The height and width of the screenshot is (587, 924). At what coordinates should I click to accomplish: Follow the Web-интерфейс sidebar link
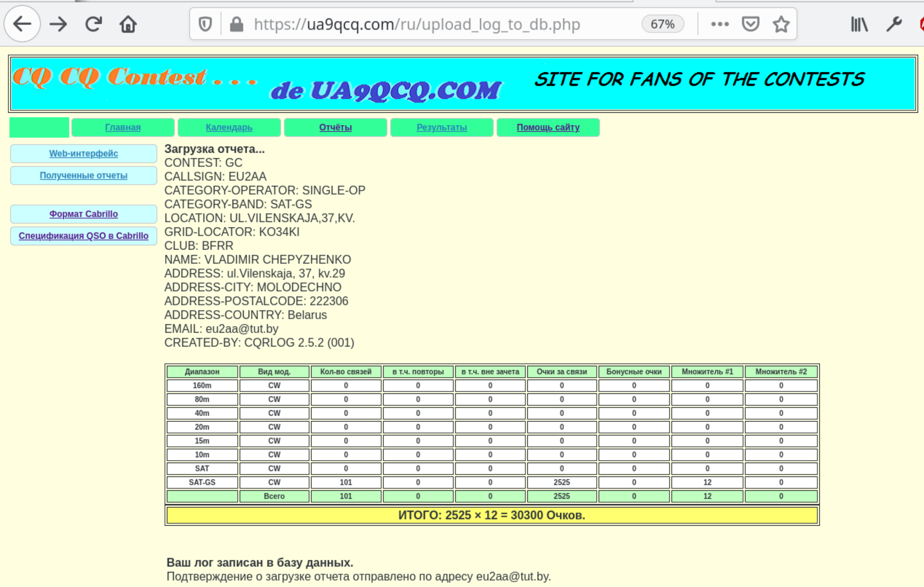pos(83,153)
